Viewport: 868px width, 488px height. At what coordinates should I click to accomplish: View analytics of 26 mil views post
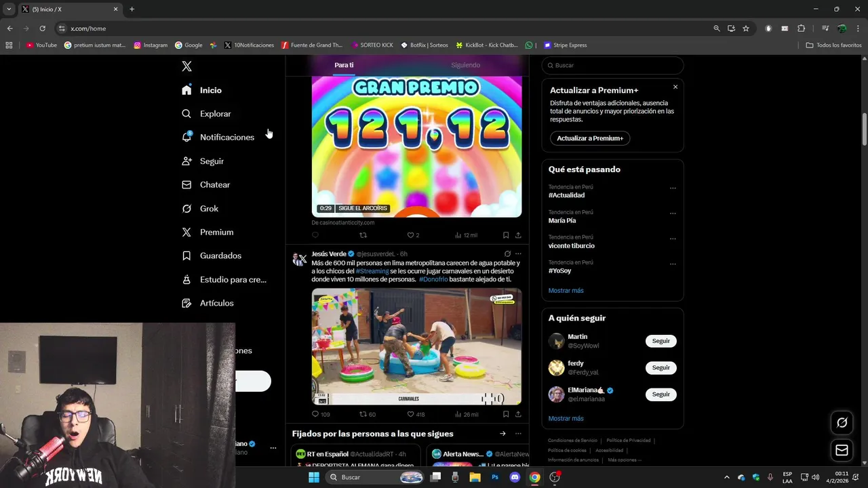point(466,414)
